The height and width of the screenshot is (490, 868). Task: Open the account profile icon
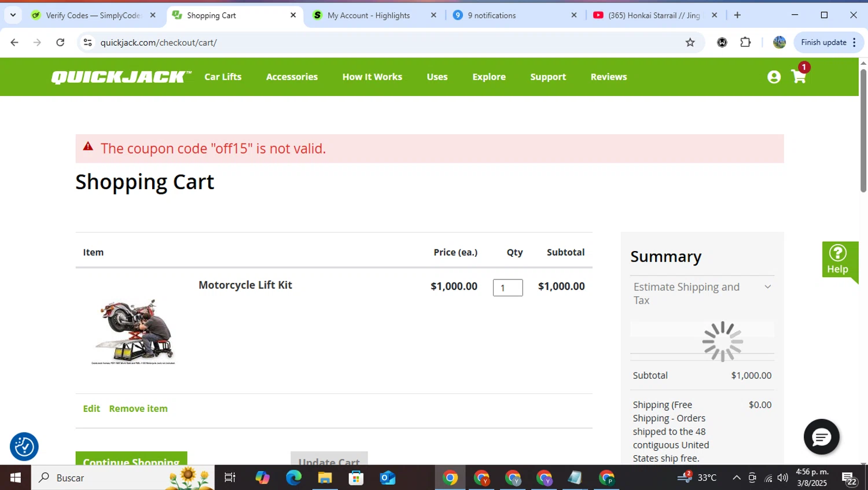774,77
